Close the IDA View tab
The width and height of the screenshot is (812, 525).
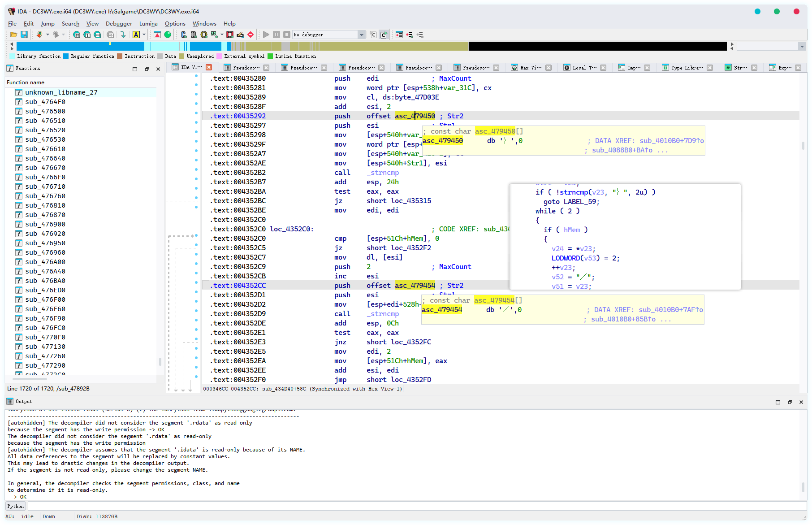[209, 67]
